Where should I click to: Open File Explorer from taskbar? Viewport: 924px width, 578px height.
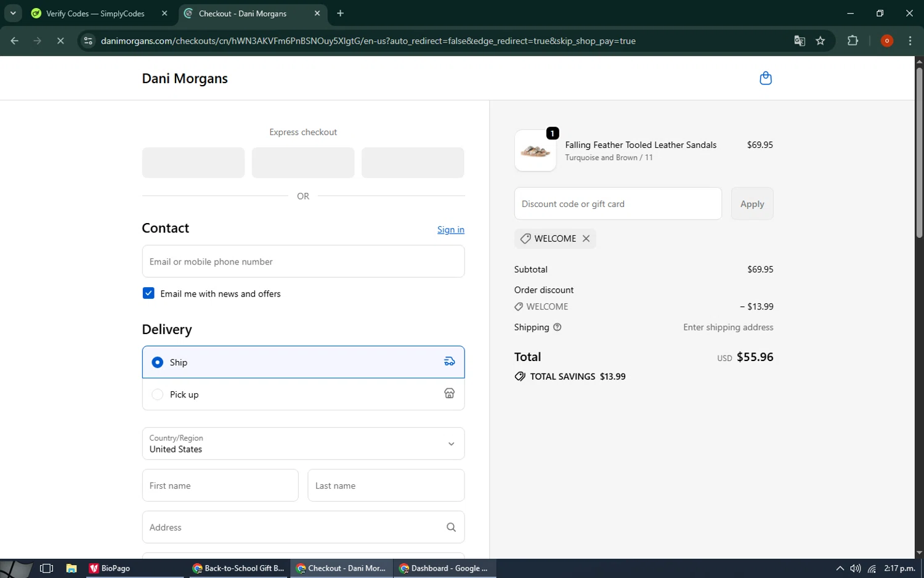(x=71, y=568)
